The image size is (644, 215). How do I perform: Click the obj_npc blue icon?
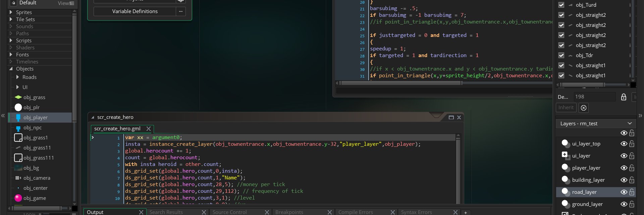pyautogui.click(x=18, y=128)
